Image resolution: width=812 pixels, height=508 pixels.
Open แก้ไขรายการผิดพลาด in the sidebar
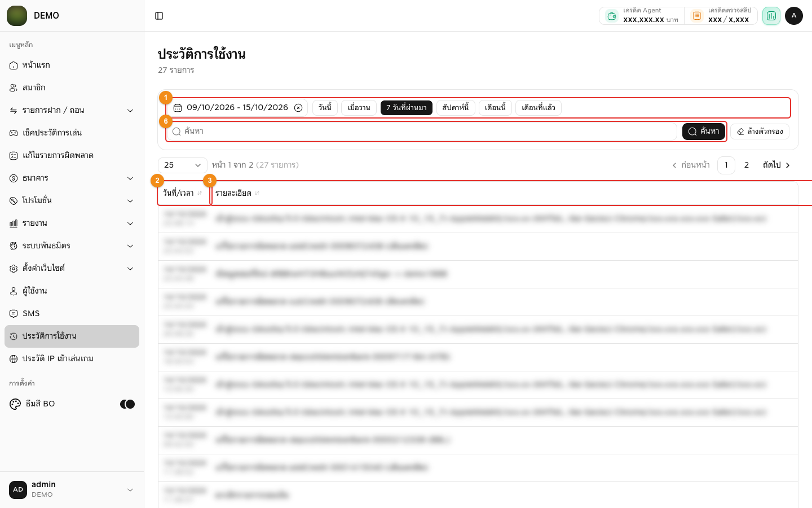point(72,156)
